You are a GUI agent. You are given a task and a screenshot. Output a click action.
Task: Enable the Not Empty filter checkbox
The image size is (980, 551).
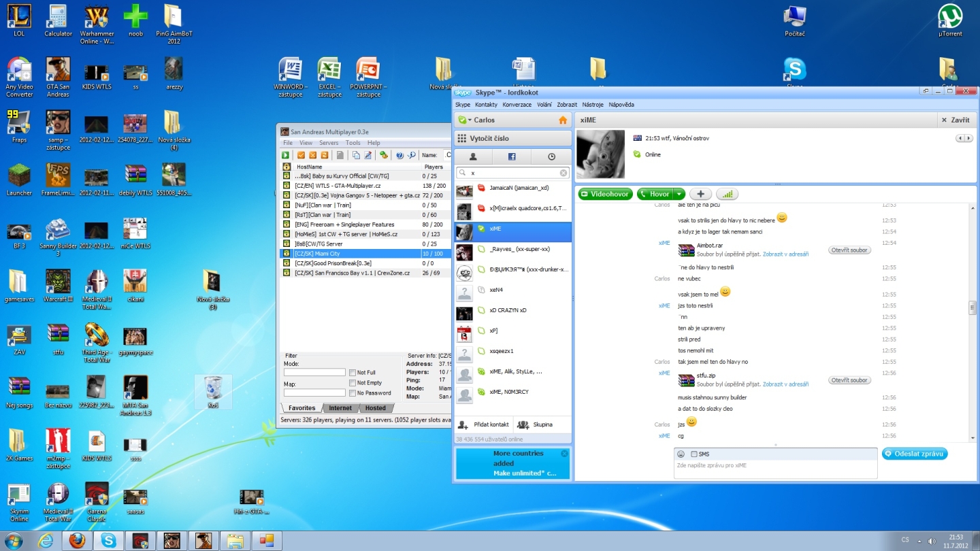point(353,383)
